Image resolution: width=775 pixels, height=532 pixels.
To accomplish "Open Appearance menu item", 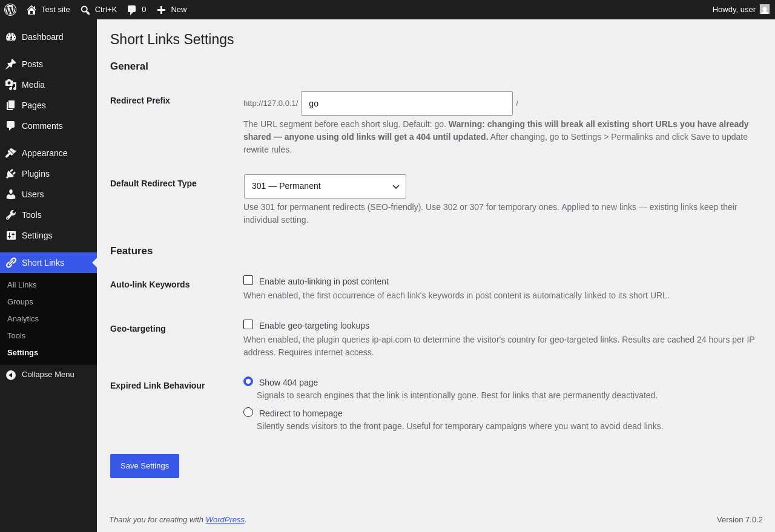I will coord(48,153).
